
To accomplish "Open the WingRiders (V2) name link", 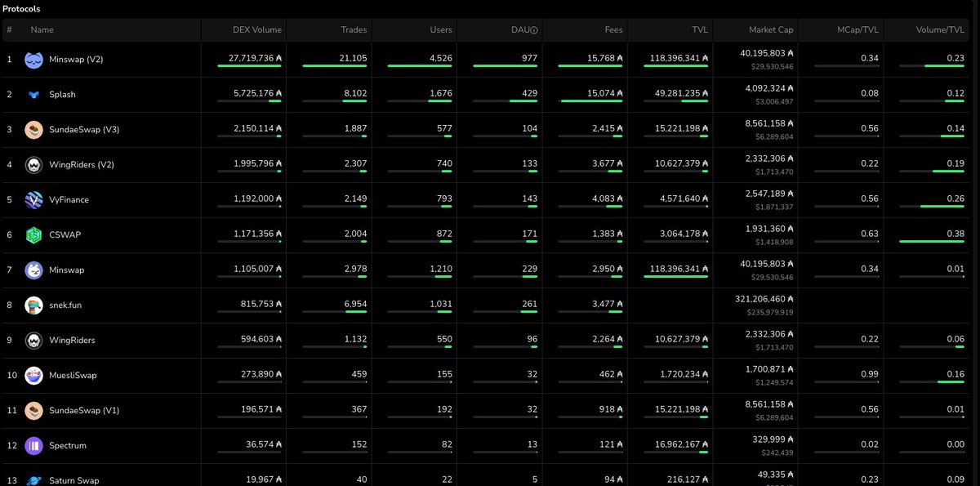I will (82, 165).
